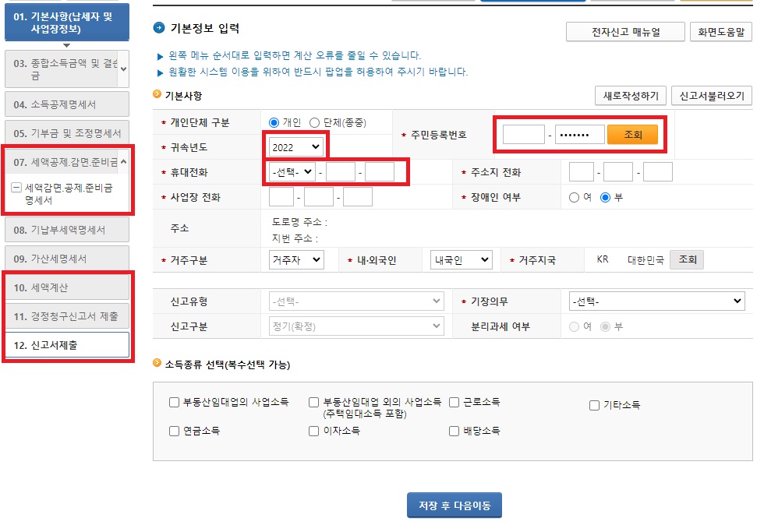Image resolution: width=764 pixels, height=532 pixels.
Task: Click the 기본정보 입력 arrow icon
Action: point(159,28)
